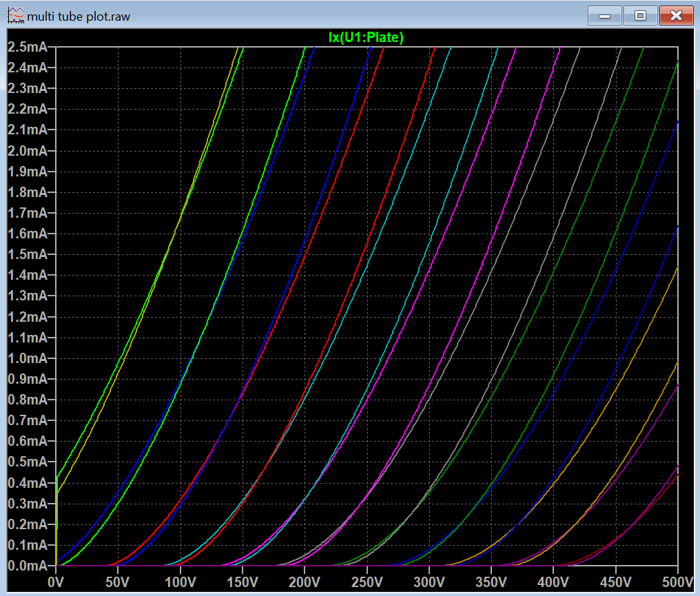The height and width of the screenshot is (596, 700).
Task: Click the 0V horizontal axis label
Action: coord(56,582)
